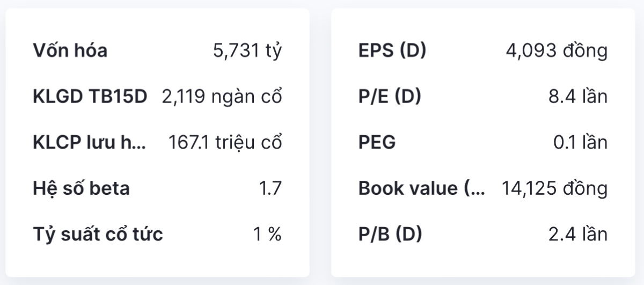Viewport: 644px width, 285px height.
Task: Click the PEG label
Action: 377,143
